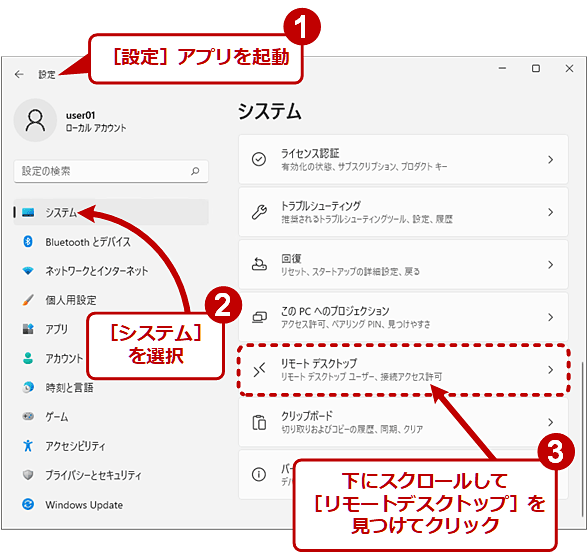Click the Windows Update sync icon
The height and width of the screenshot is (553, 588).
(x=28, y=504)
